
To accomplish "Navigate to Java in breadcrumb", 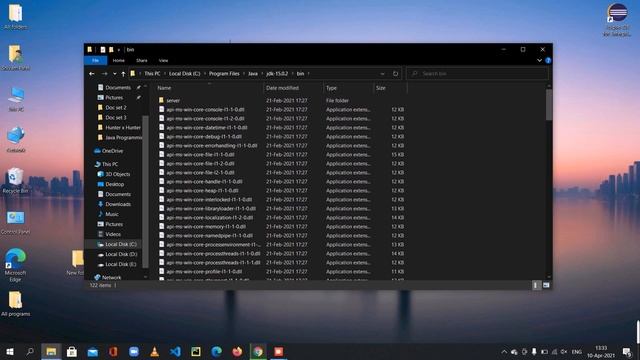I will click(x=253, y=74).
